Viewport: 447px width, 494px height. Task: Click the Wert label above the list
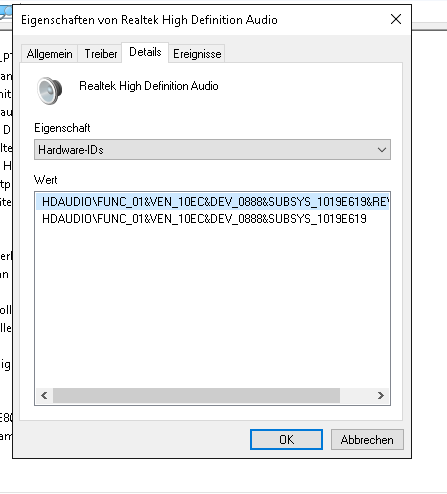click(46, 180)
